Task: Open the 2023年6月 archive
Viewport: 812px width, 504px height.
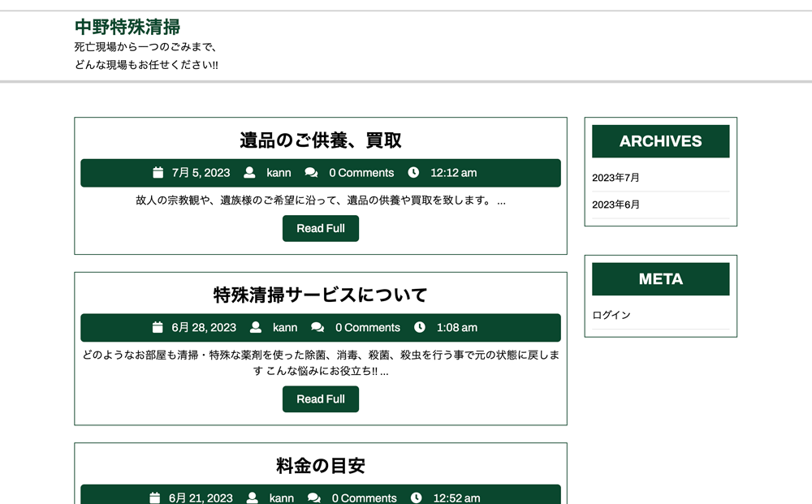Action: coord(615,205)
